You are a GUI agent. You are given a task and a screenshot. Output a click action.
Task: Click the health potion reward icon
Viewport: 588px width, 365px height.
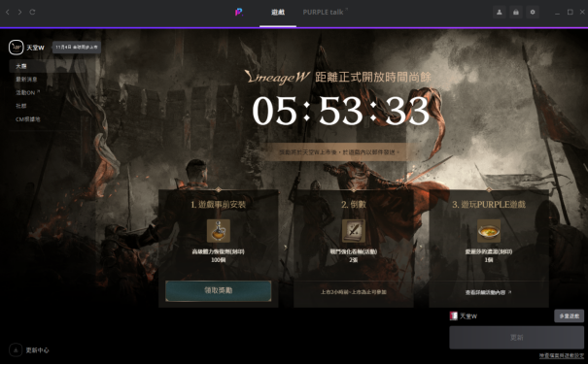[219, 231]
